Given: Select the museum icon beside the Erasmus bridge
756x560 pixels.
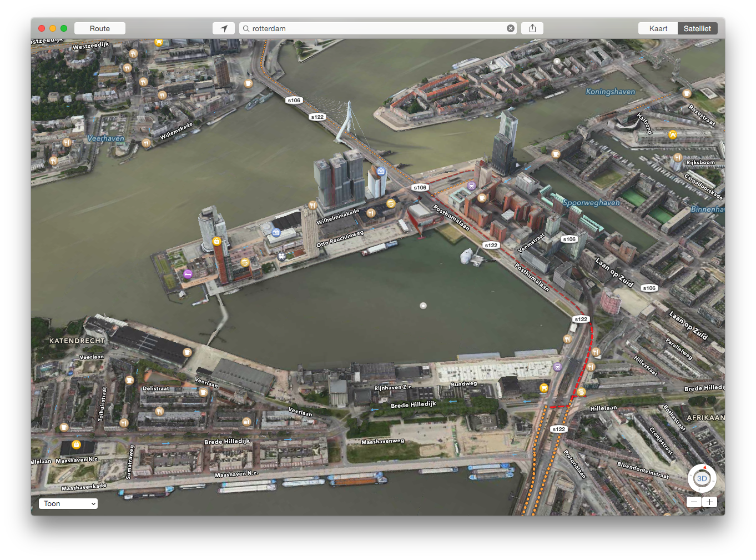Looking at the screenshot, I should 381,171.
